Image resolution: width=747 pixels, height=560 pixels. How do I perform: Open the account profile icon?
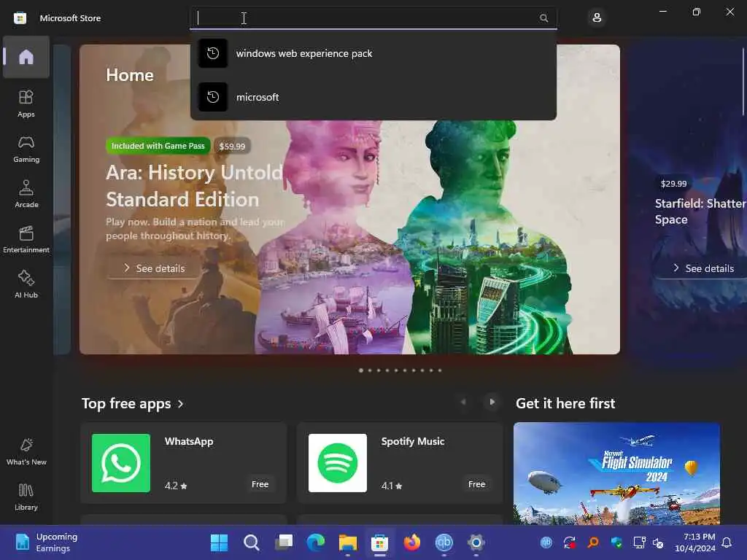click(597, 18)
